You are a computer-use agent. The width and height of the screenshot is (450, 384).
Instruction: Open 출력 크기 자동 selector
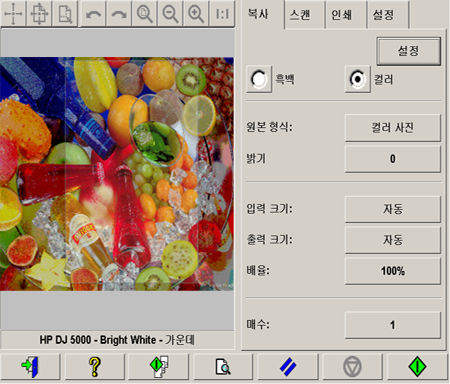tap(393, 240)
